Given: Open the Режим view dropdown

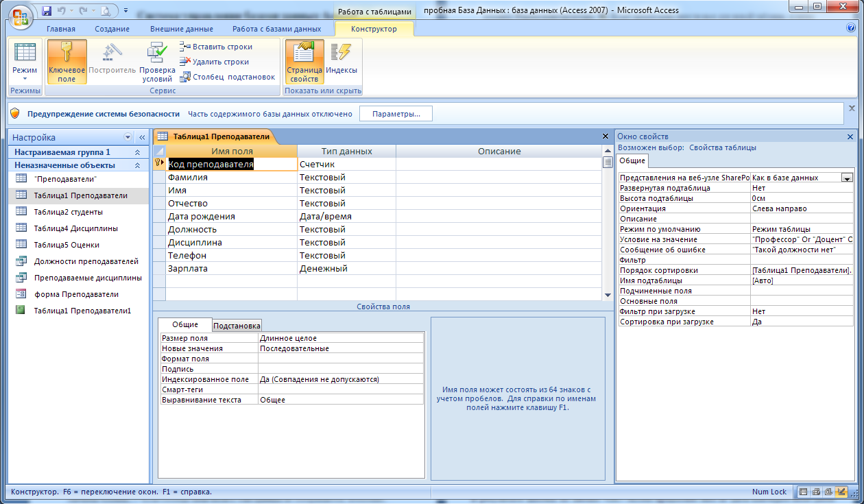Looking at the screenshot, I should point(25,62).
